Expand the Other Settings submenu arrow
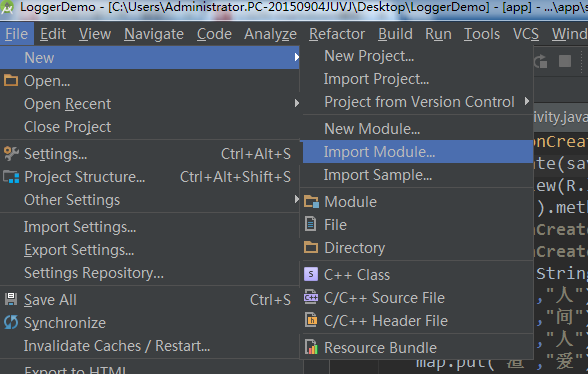The image size is (588, 374). (297, 199)
